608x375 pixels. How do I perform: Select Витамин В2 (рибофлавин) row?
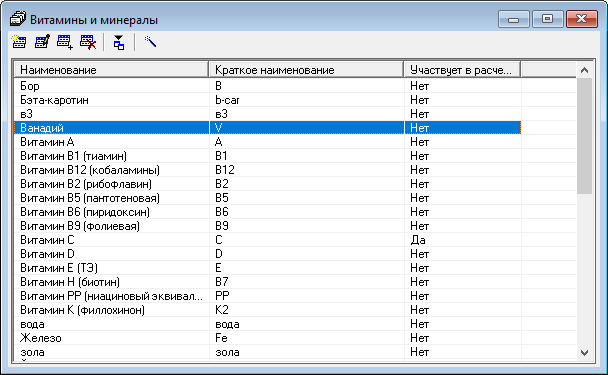[x=268, y=184]
